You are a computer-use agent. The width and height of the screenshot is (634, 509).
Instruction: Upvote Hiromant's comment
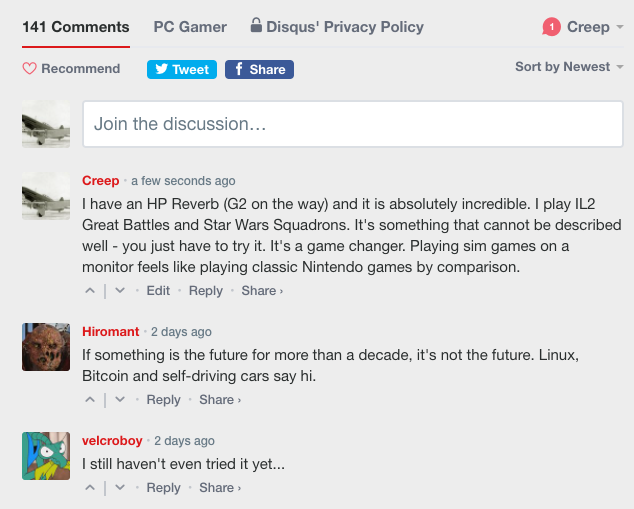pyautogui.click(x=90, y=400)
